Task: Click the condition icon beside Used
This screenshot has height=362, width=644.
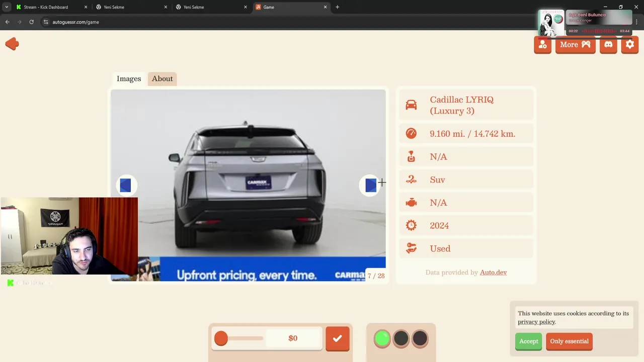Action: pos(411,248)
